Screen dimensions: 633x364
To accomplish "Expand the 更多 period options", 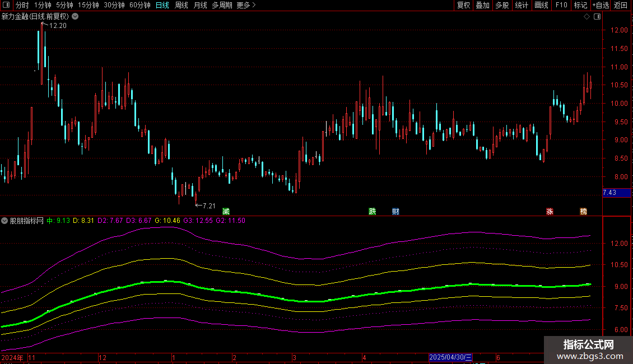I will (x=246, y=5).
